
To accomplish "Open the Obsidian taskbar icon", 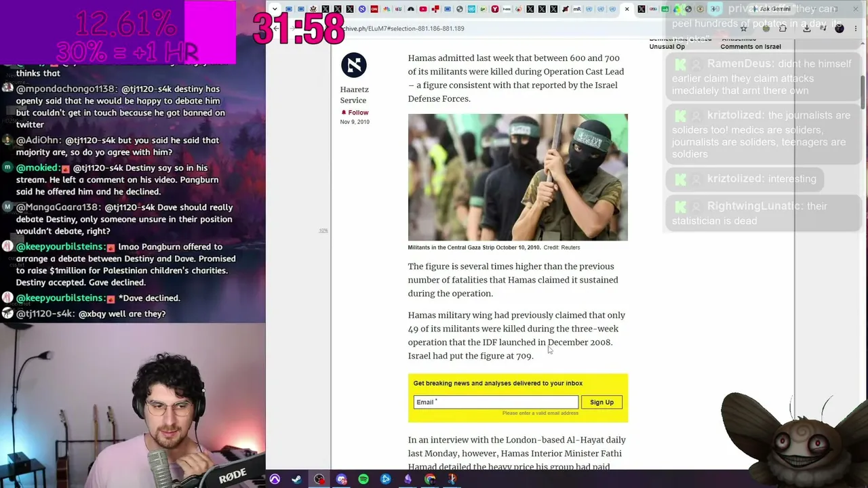I will (x=408, y=479).
